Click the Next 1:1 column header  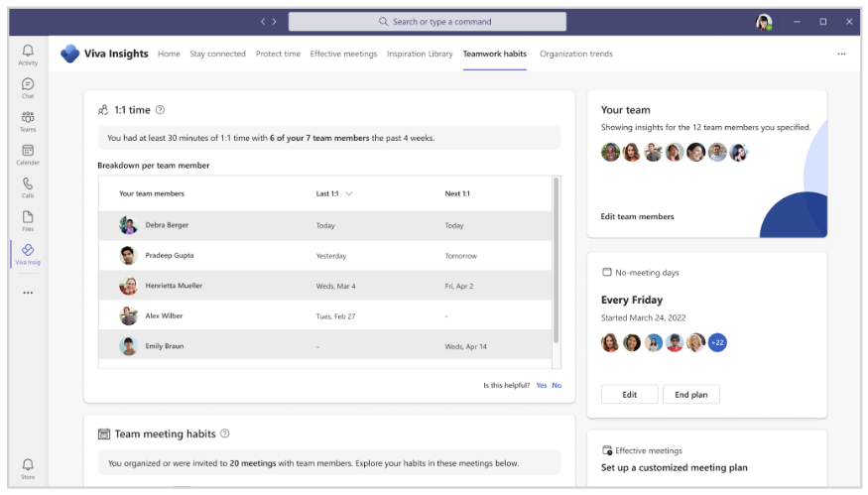[457, 193]
